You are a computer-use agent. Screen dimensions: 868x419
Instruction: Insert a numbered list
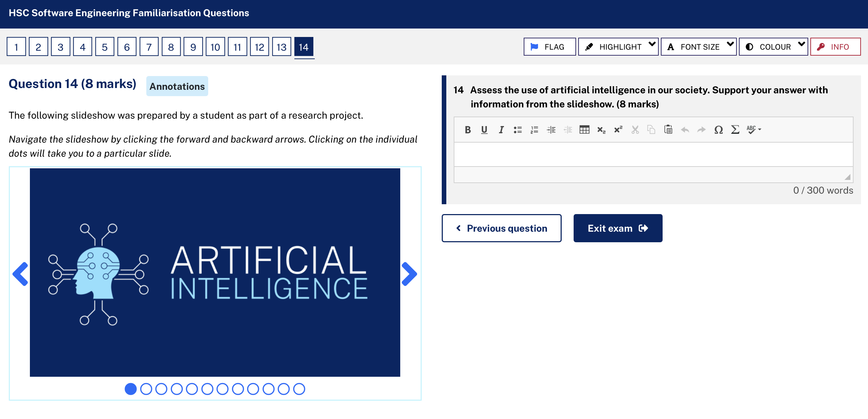pos(534,130)
